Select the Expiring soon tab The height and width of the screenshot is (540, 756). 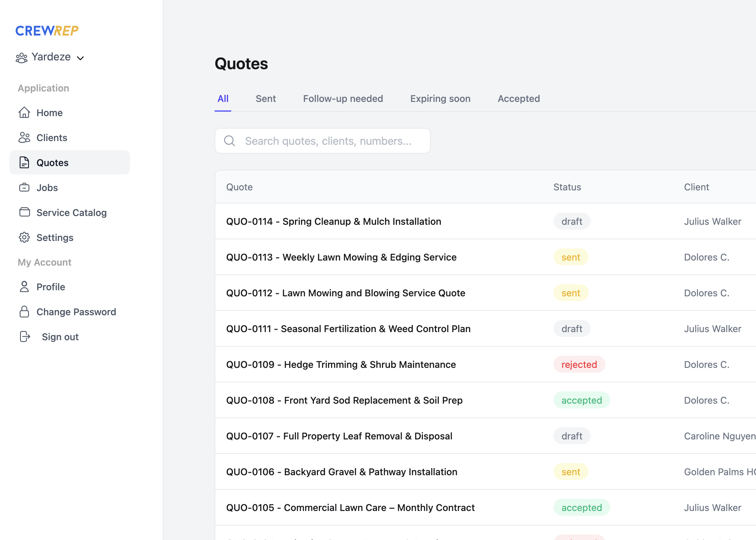tap(440, 99)
